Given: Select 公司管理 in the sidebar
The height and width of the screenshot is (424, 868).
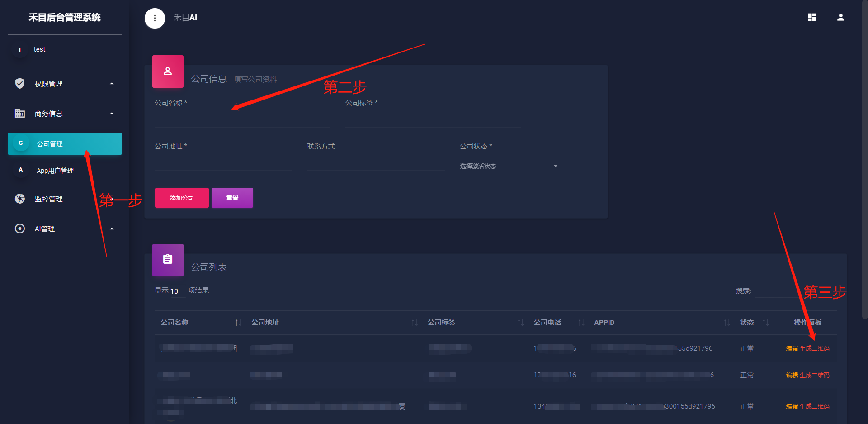Looking at the screenshot, I should 65,144.
